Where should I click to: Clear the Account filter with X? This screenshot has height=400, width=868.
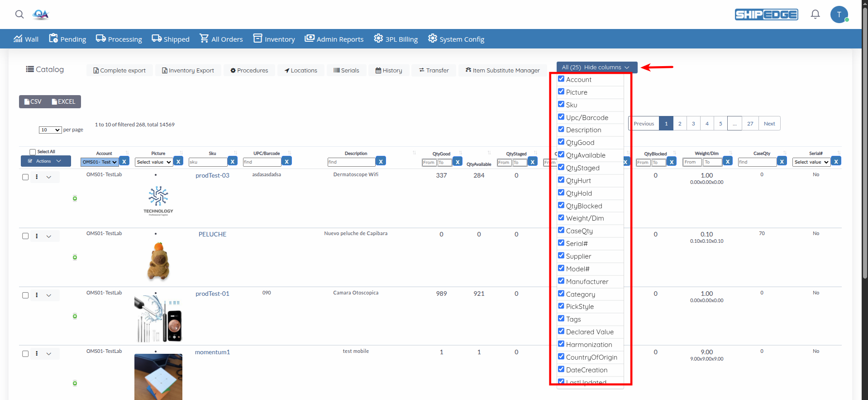pyautogui.click(x=124, y=161)
